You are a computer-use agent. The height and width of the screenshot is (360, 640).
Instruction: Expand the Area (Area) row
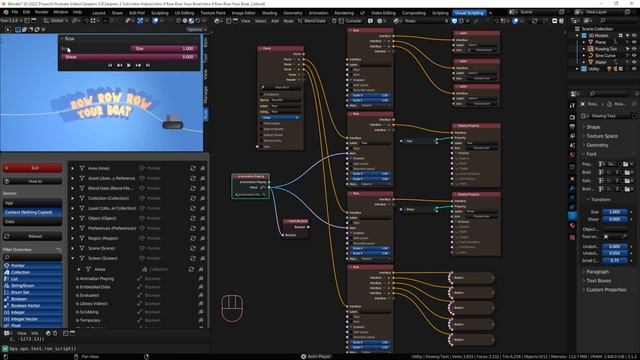[x=73, y=168]
